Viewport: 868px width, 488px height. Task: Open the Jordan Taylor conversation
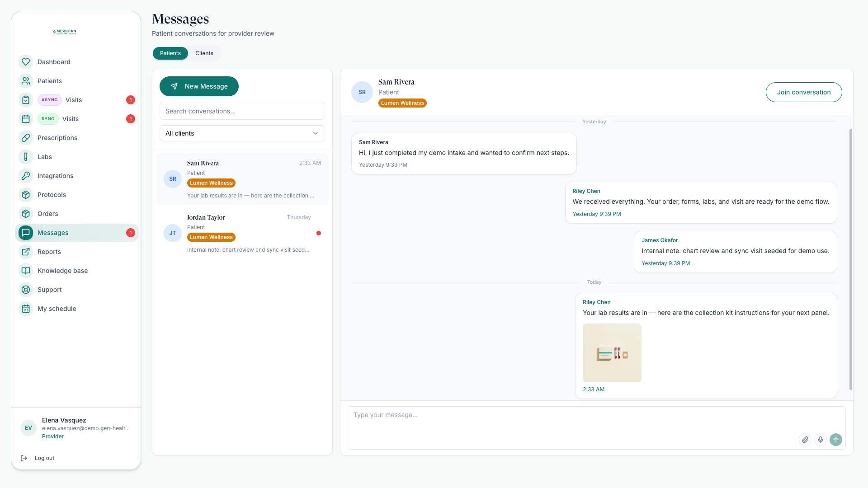coord(242,233)
